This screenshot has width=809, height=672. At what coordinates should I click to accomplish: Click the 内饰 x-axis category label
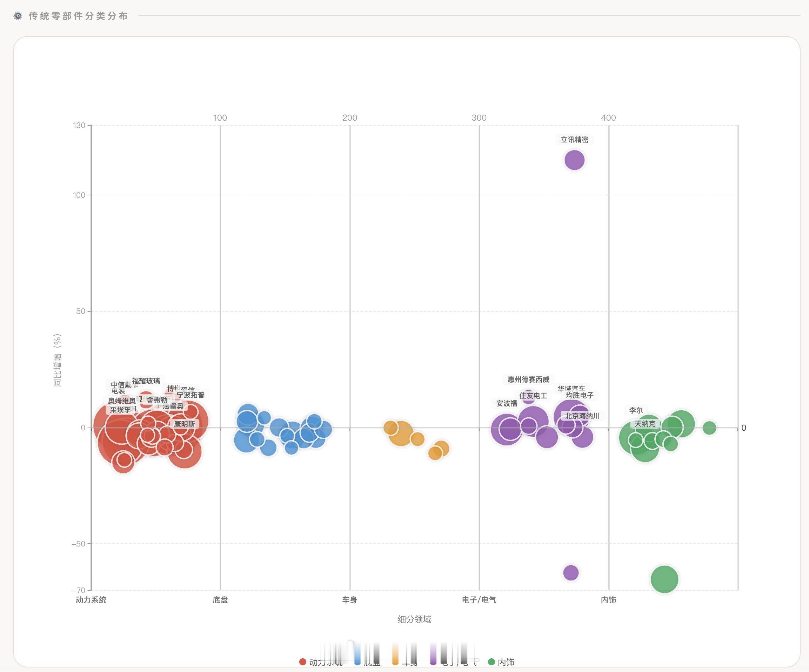pos(609,600)
